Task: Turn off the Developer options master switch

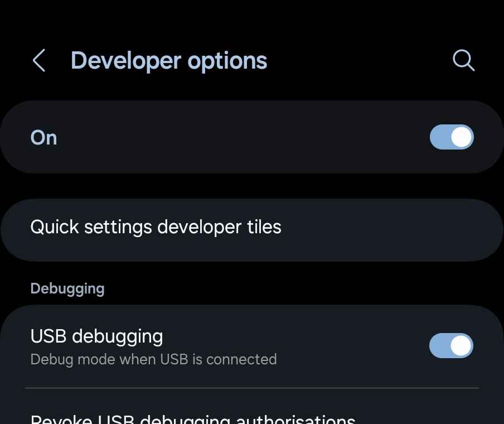Action: 452,137
